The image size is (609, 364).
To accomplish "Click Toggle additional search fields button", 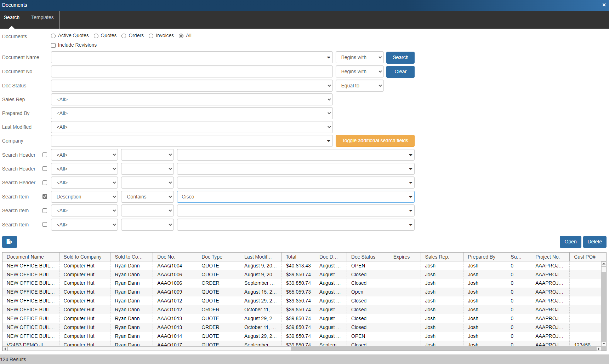I will [375, 141].
